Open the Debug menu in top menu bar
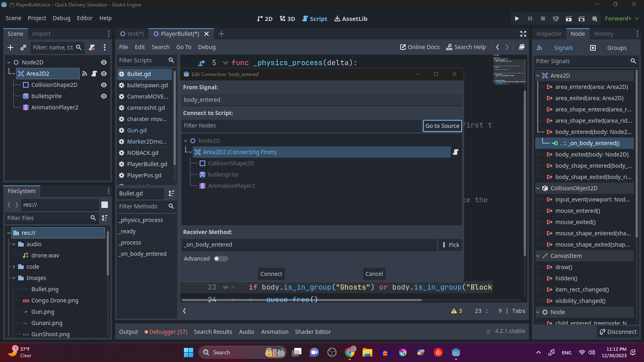The width and height of the screenshot is (644, 362). tap(62, 18)
